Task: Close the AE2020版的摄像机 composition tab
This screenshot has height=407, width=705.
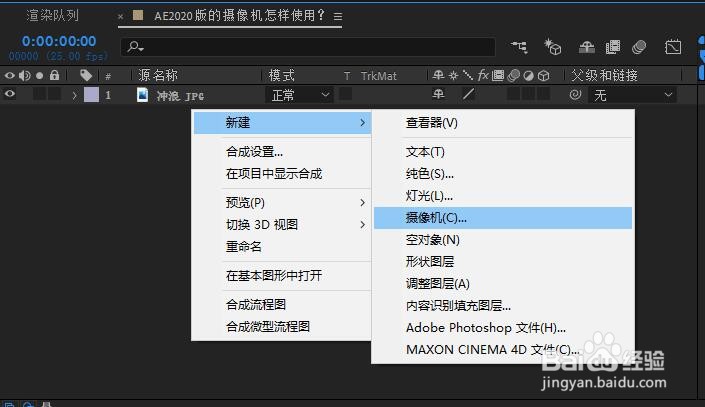Action: click(x=120, y=17)
